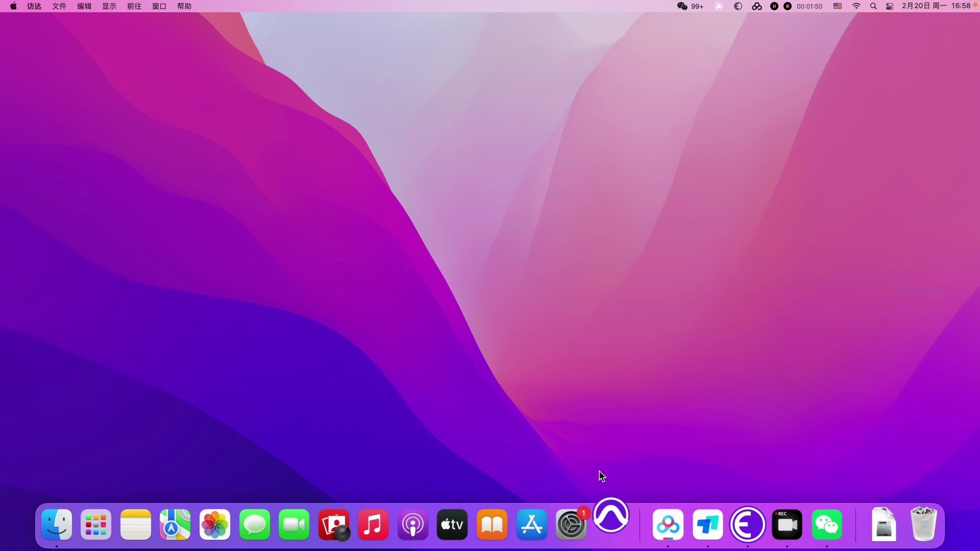Open Control Center from menu bar
The image size is (980, 551).
tap(890, 6)
